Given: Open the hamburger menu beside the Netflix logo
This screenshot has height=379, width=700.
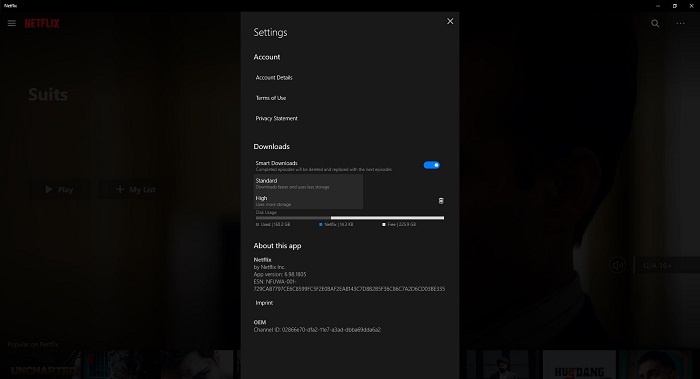Looking at the screenshot, I should (12, 23).
